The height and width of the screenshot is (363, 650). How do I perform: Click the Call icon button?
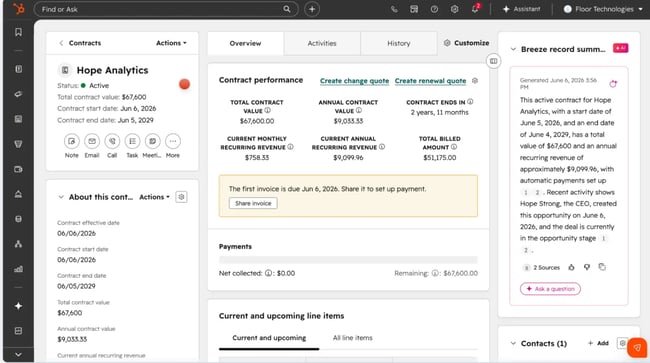point(112,141)
